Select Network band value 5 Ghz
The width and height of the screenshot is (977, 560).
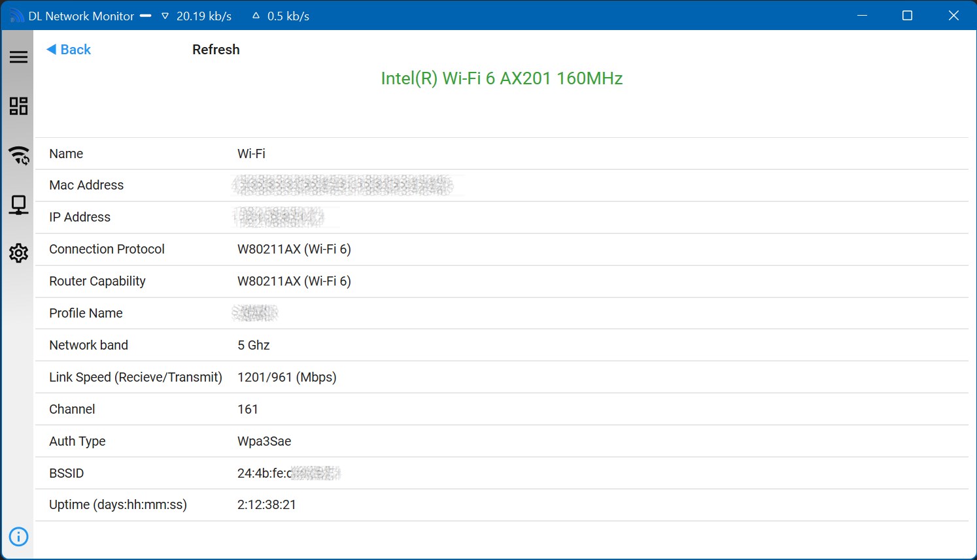coord(254,345)
